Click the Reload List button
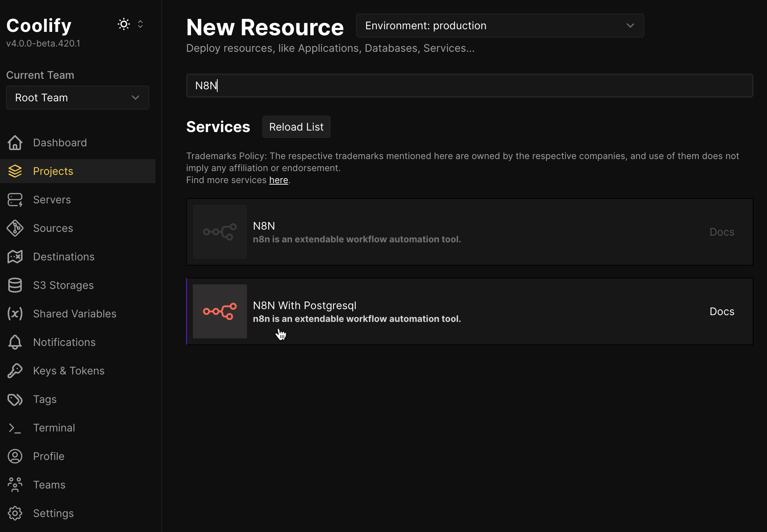 click(x=296, y=127)
